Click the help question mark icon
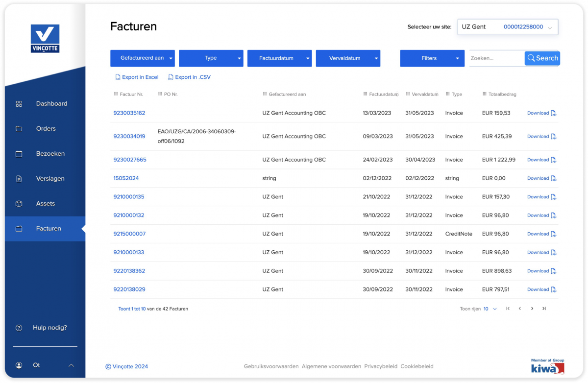This screenshot has width=588, height=383. pyautogui.click(x=19, y=327)
